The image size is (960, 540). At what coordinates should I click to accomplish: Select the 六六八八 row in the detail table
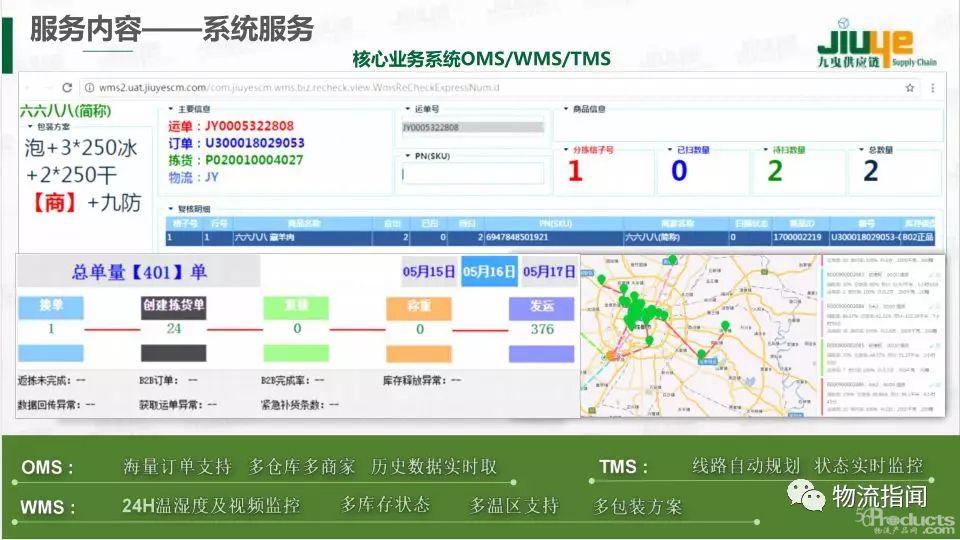(x=550, y=238)
